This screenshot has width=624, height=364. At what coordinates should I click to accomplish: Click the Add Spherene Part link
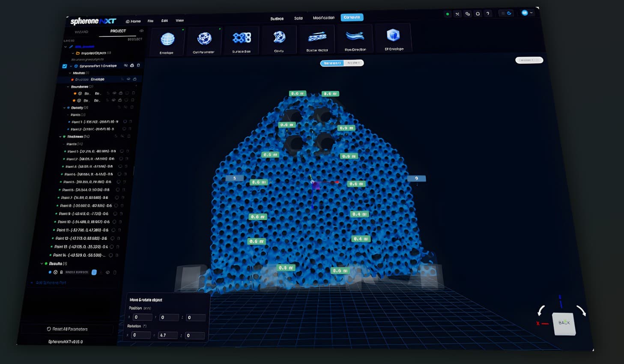point(48,283)
